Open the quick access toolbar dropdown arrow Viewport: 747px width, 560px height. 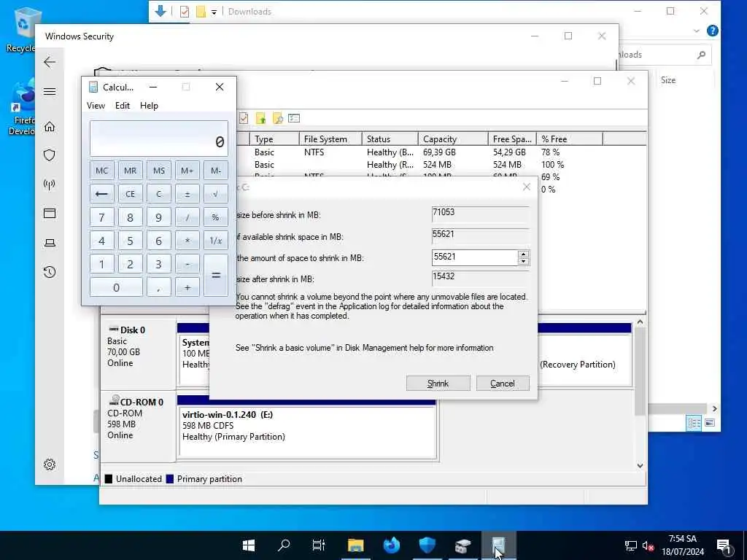point(214,12)
